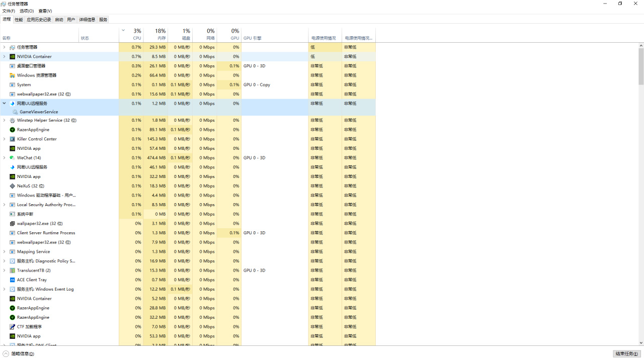Expand Local Security Authority Process group
The height and width of the screenshot is (362, 644).
point(4,205)
